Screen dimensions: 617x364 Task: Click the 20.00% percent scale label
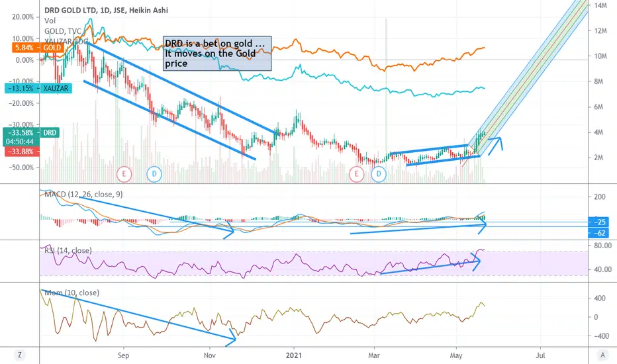[23, 17]
